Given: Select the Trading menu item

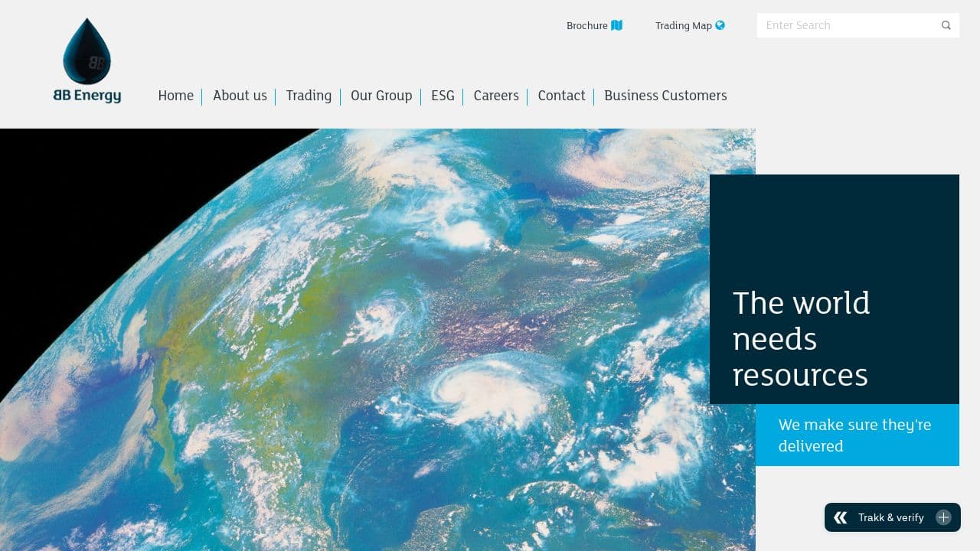Looking at the screenshot, I should pos(309,96).
